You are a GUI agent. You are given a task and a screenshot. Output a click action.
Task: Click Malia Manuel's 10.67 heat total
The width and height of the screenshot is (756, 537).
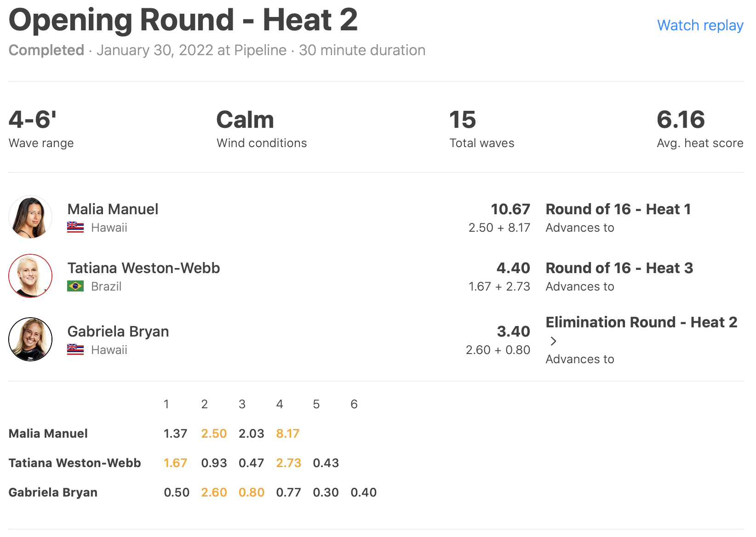pos(510,209)
